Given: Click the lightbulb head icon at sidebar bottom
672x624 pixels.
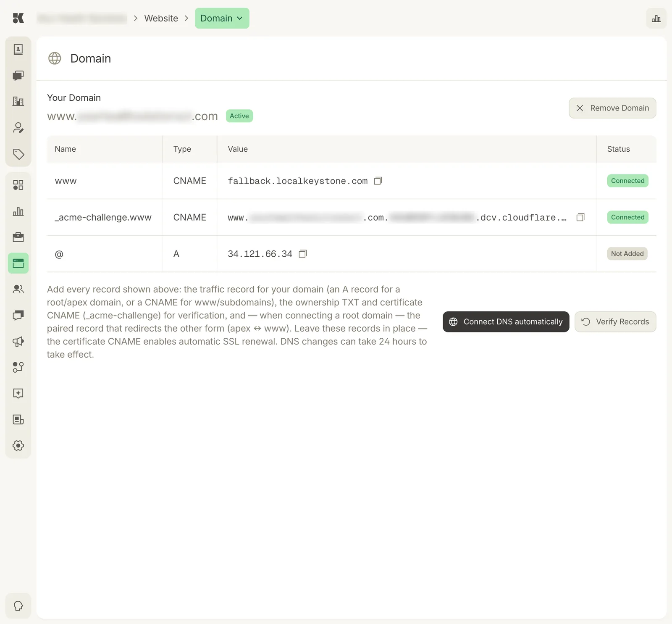Looking at the screenshot, I should tap(18, 606).
